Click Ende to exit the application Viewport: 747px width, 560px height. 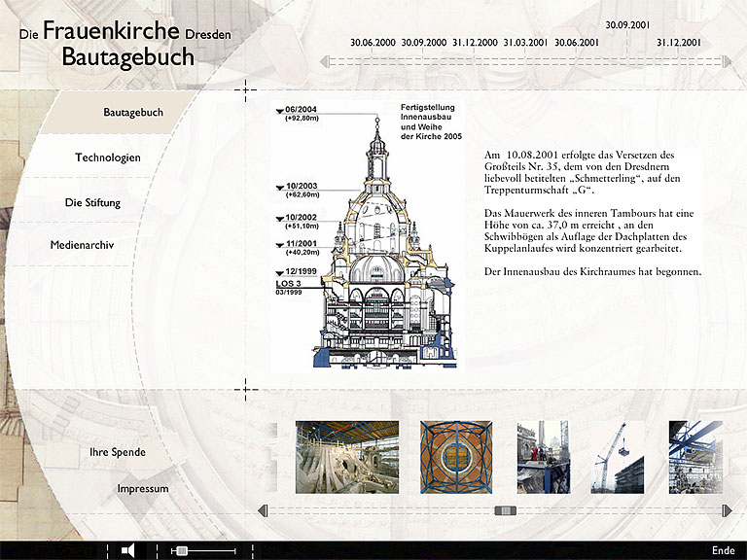(x=723, y=550)
